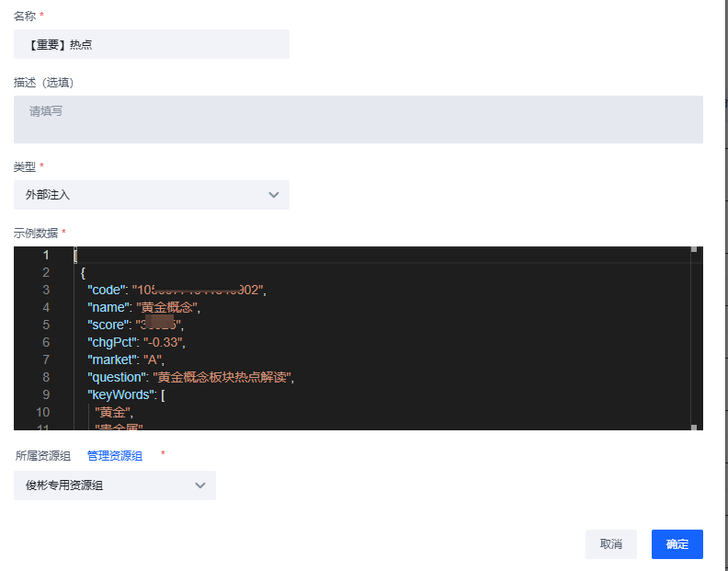Click the "keyWords" array opening line
The height and width of the screenshot is (571, 728).
point(125,394)
